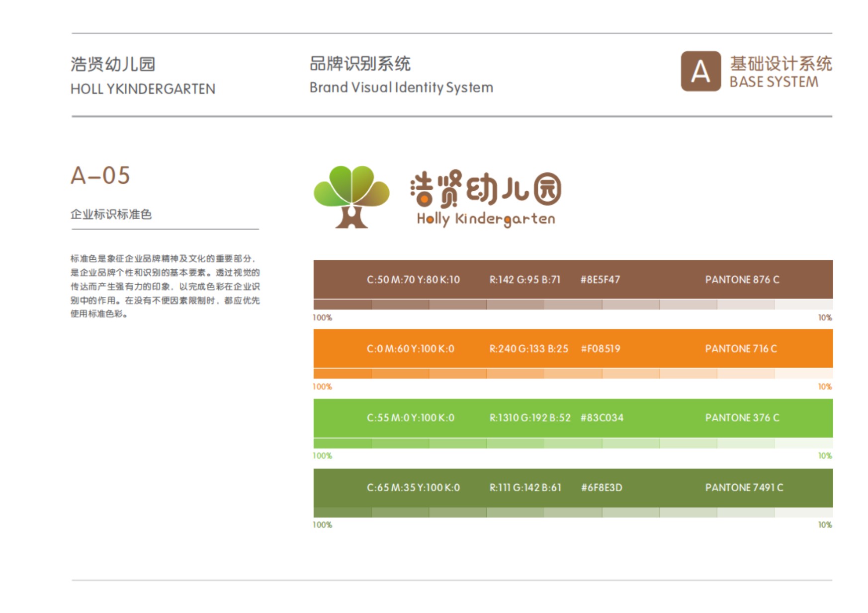Click the '100%' label under light green bar
This screenshot has height=613, width=868.
(322, 456)
